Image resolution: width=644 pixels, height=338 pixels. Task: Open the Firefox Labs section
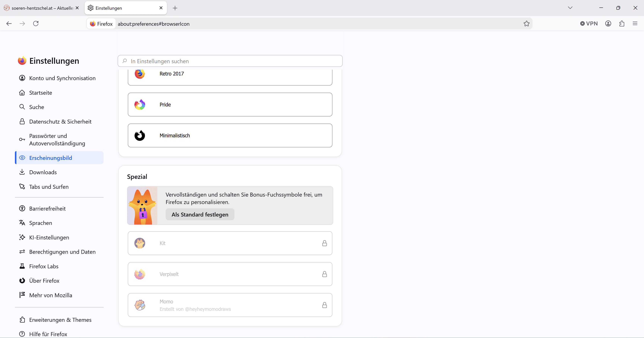tap(59, 266)
